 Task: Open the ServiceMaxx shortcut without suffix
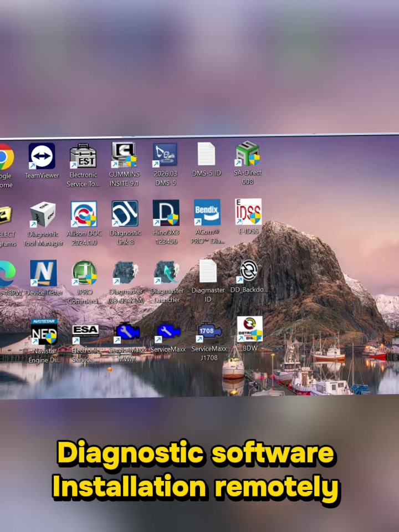(168, 331)
